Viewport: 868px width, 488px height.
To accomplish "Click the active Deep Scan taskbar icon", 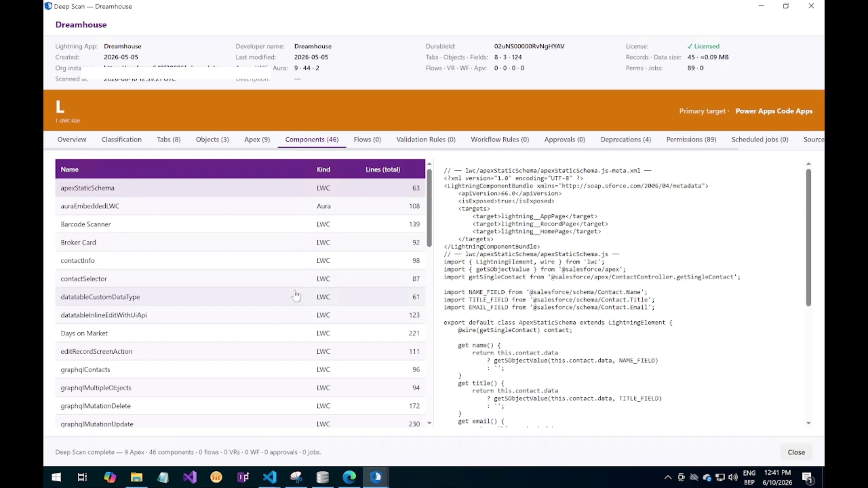I will [x=376, y=477].
